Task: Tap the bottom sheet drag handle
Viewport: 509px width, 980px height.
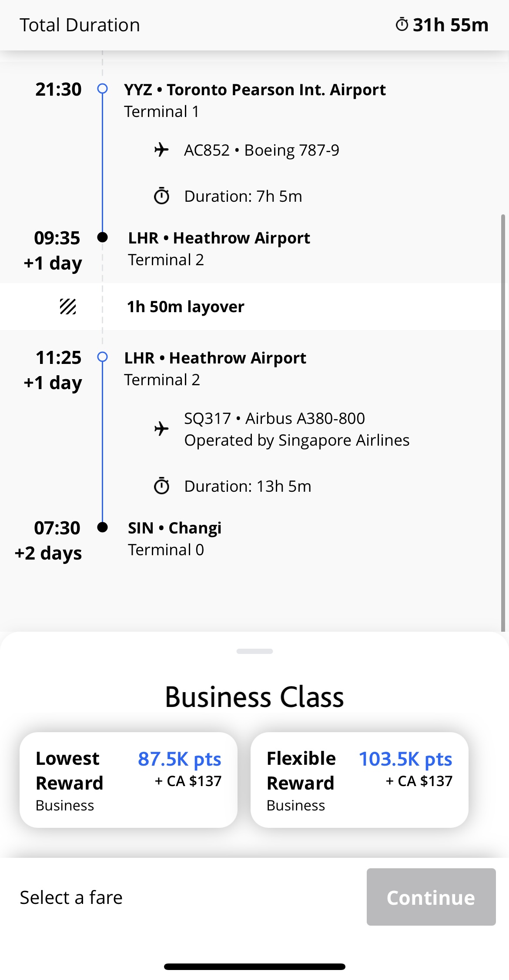Action: point(254,651)
